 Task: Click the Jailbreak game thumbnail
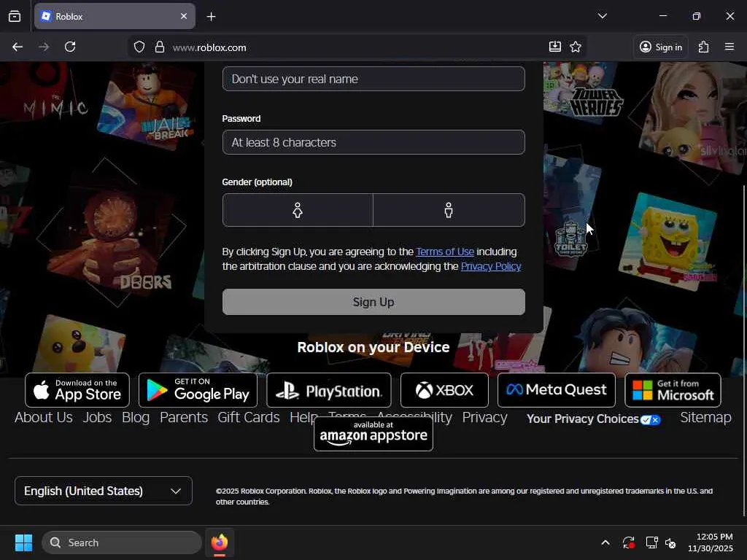click(x=147, y=105)
